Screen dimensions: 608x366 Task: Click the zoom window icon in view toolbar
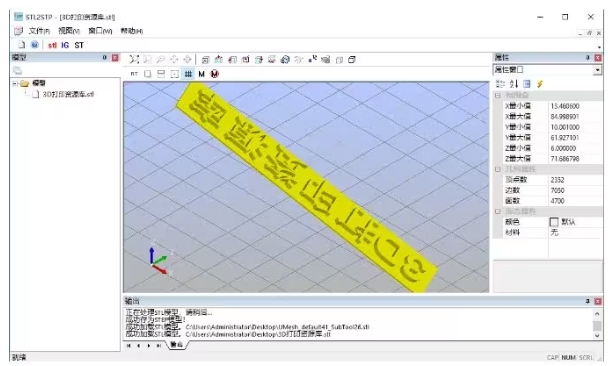(148, 59)
